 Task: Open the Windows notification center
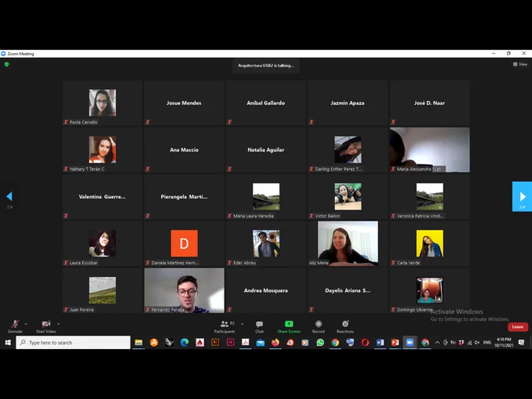(522, 343)
